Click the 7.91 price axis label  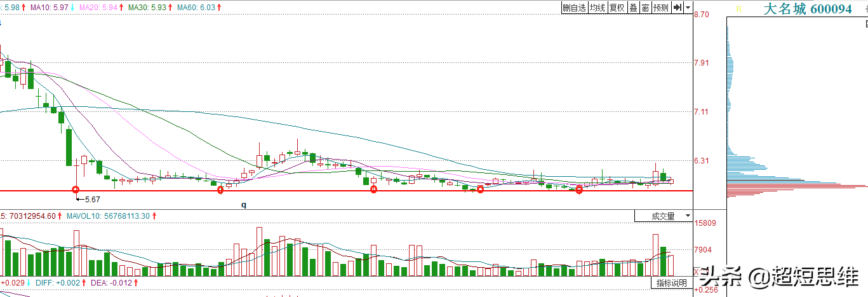[702, 62]
